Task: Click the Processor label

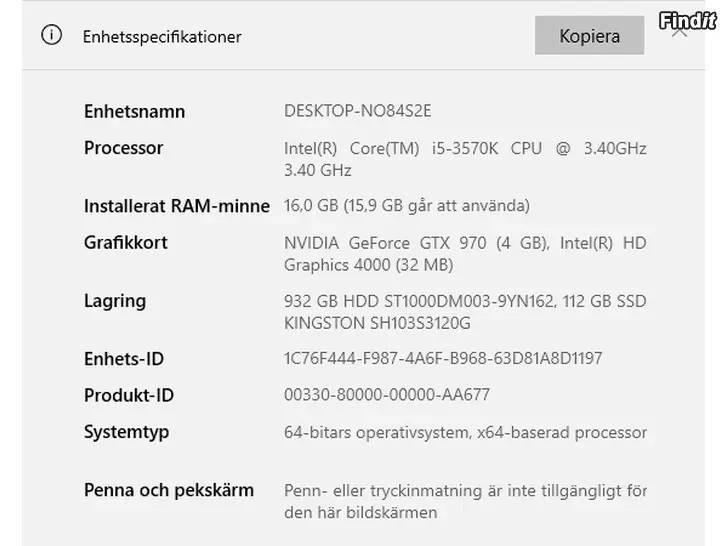Action: [x=124, y=148]
